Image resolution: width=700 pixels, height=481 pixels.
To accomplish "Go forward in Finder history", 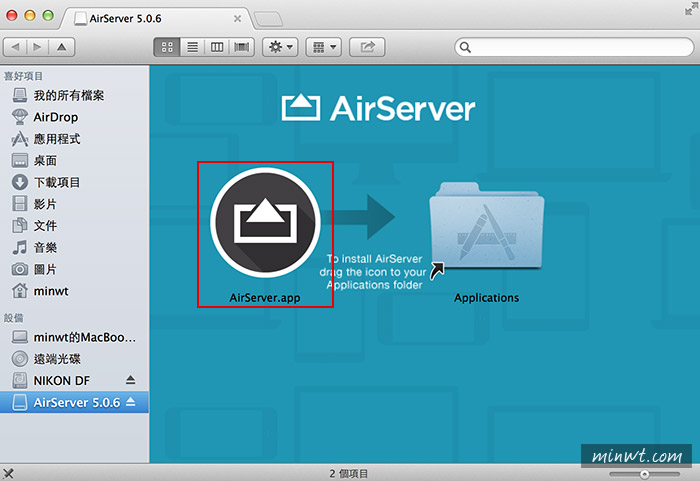I will [x=38, y=47].
